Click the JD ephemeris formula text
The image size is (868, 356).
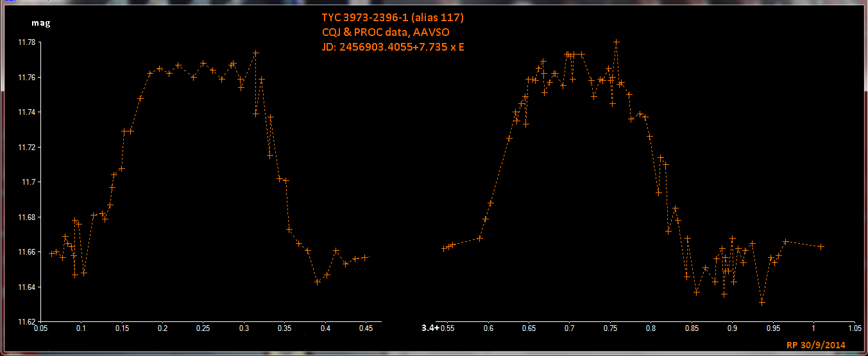(393, 46)
